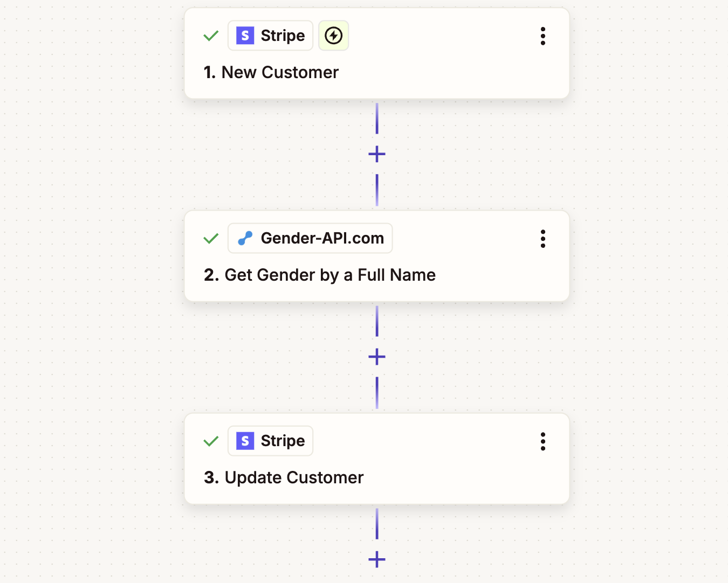Click the green checkmark on the Gender-API step
The image size is (728, 583).
pyautogui.click(x=211, y=238)
